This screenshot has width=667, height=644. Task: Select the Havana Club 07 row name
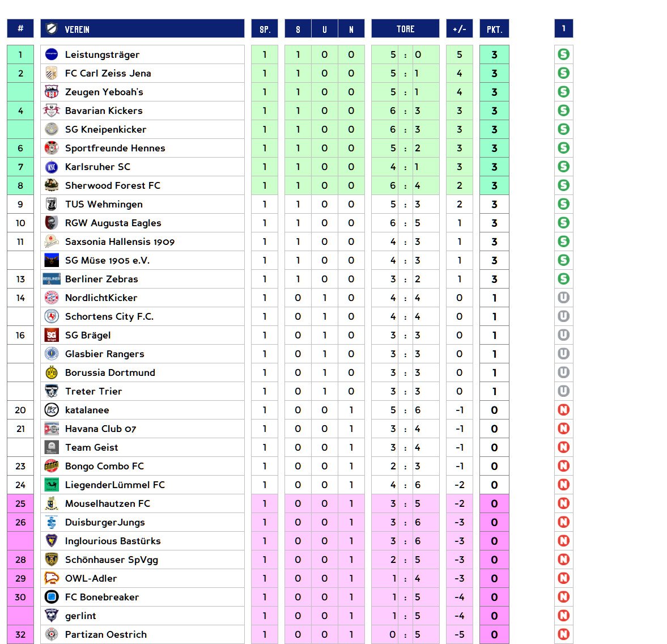[100, 429]
